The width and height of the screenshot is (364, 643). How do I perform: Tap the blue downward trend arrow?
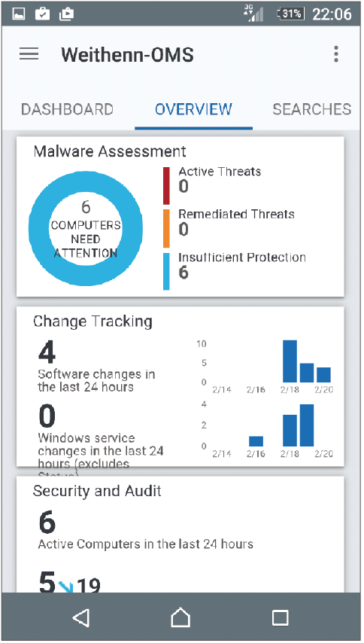[65, 587]
